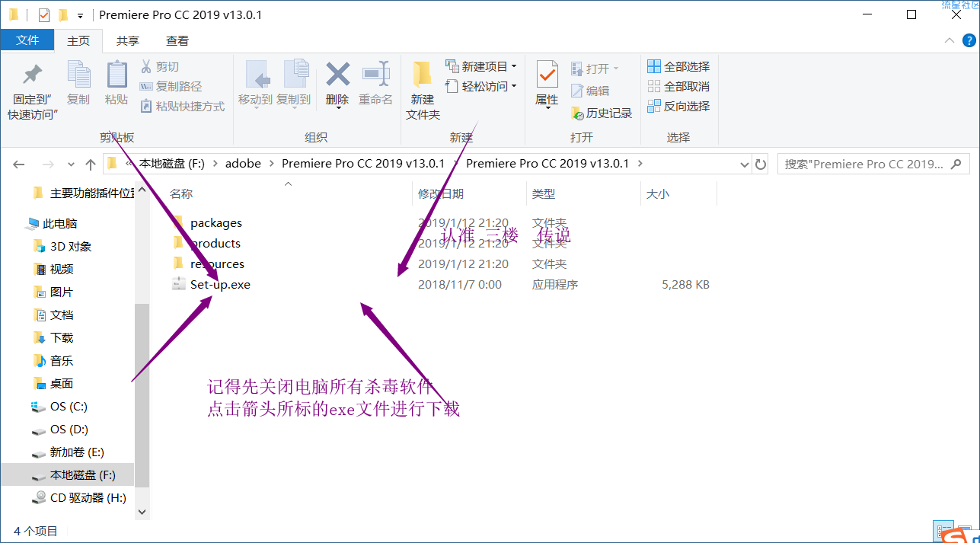Sort by Date modified (修改日期) header

(440, 194)
